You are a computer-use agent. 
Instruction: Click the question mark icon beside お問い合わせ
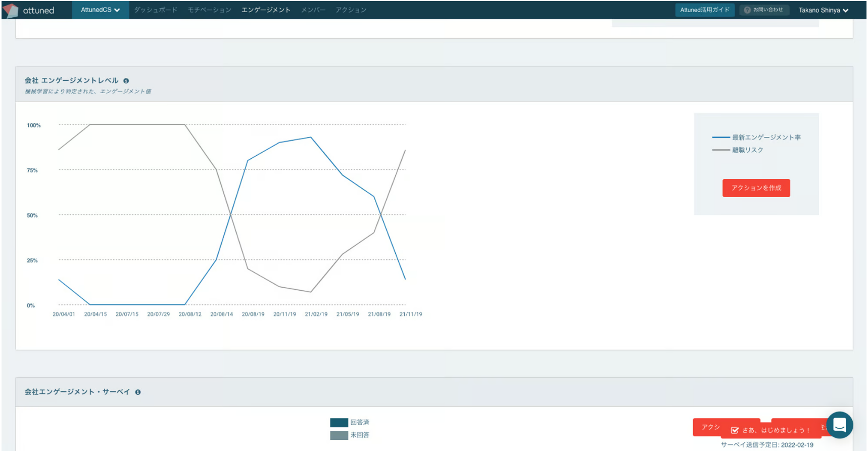[x=747, y=10]
